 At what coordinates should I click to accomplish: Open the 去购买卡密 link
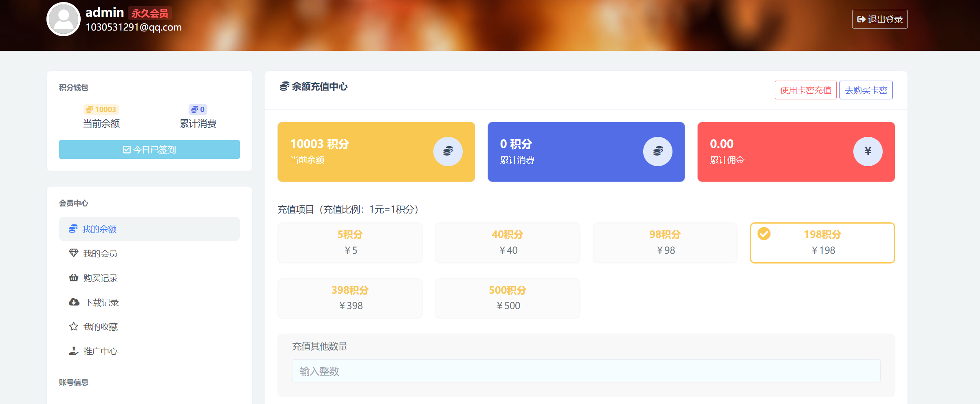tap(866, 90)
